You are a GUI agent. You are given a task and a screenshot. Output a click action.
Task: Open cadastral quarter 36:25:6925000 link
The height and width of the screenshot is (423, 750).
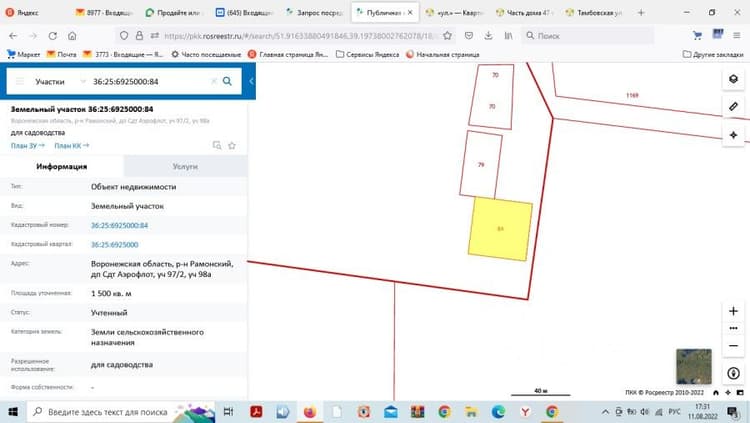[115, 245]
